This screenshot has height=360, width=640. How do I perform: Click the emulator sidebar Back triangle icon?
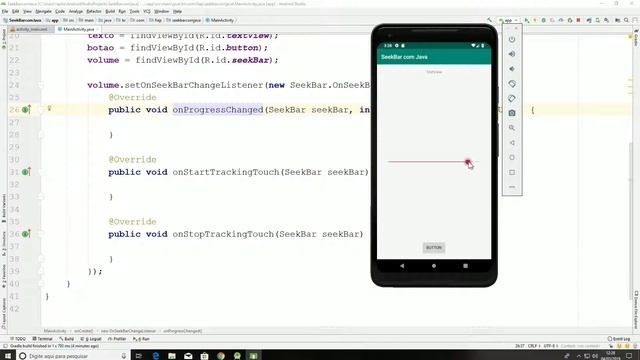512,143
